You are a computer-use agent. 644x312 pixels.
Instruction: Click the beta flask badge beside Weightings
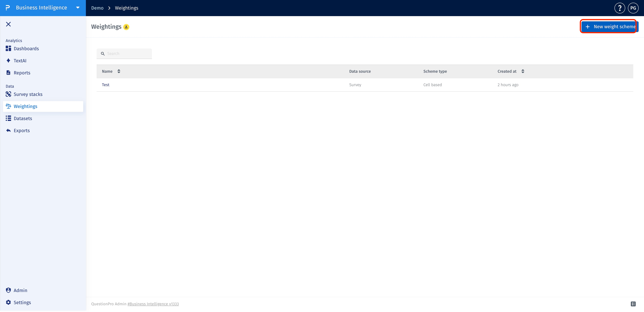[126, 27]
